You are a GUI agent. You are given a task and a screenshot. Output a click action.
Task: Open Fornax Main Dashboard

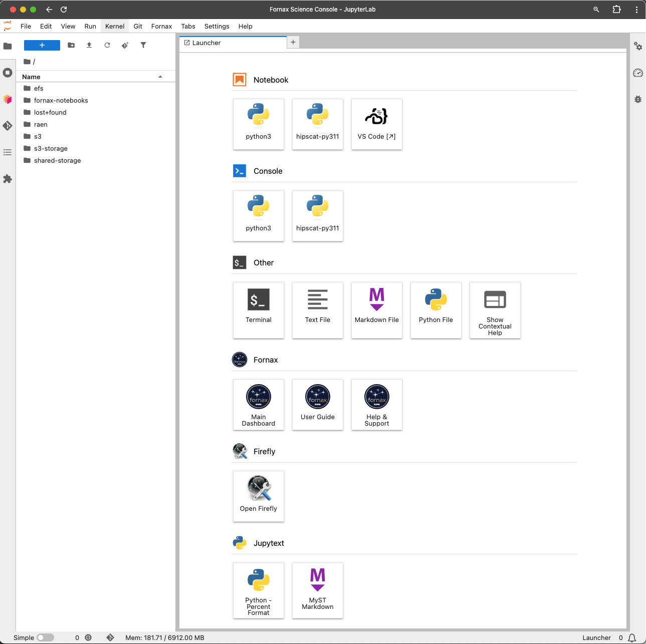point(258,404)
